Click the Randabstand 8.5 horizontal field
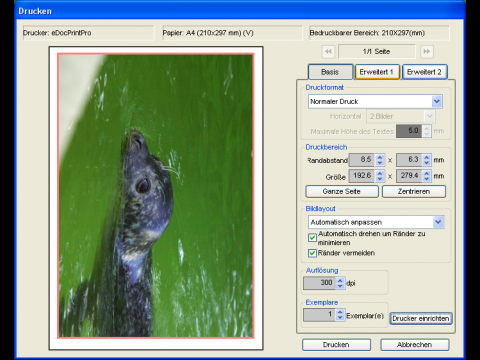 [x=362, y=160]
